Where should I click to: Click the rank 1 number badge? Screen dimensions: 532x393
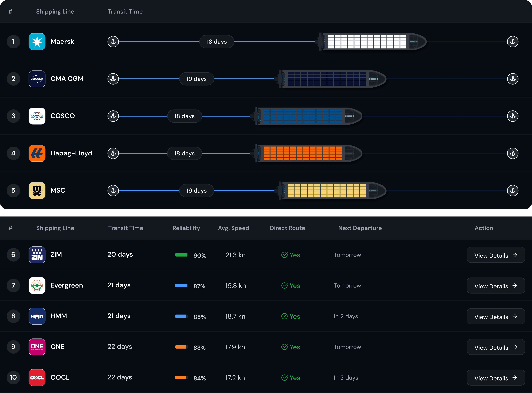(x=13, y=42)
